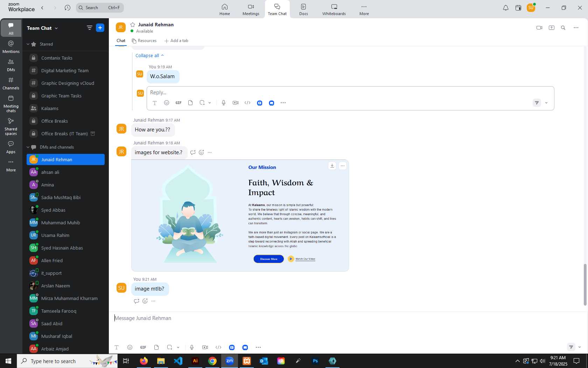Attach a file in main composer
Image resolution: width=588 pixels, height=368 pixels.
156,347
